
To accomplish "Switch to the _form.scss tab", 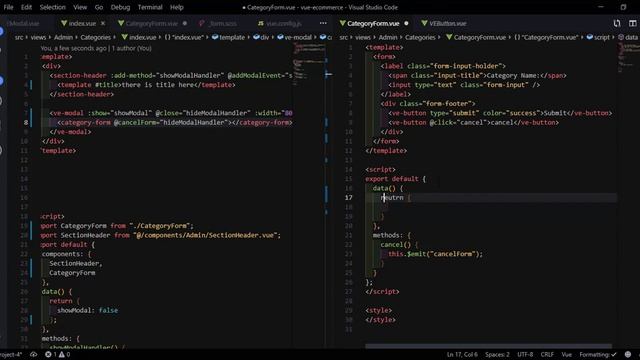I will (x=223, y=24).
